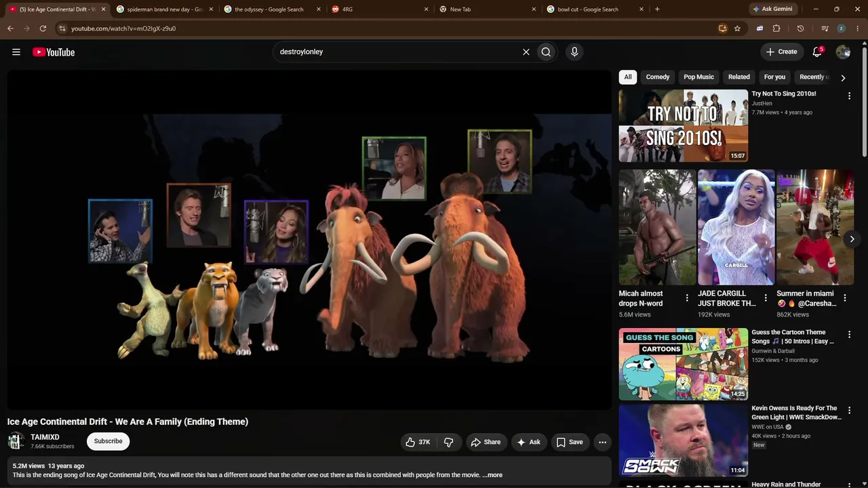This screenshot has width=868, height=488.
Task: Open a new browser tab with plus
Action: click(x=657, y=9)
